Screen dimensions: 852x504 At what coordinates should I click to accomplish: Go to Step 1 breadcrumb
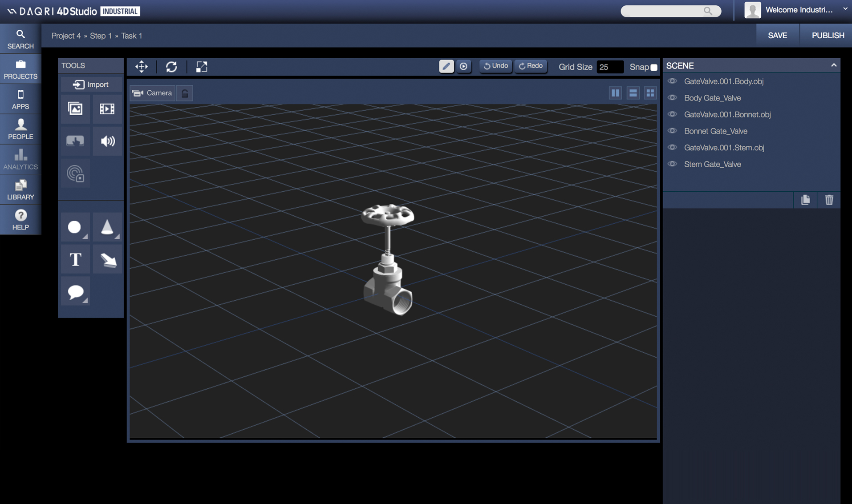click(101, 36)
